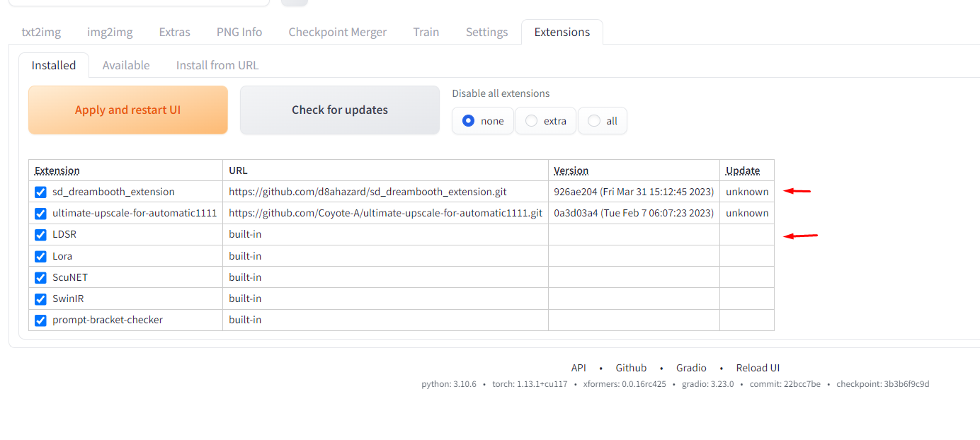Switch to the Available tab
This screenshot has height=440, width=980.
pos(126,64)
